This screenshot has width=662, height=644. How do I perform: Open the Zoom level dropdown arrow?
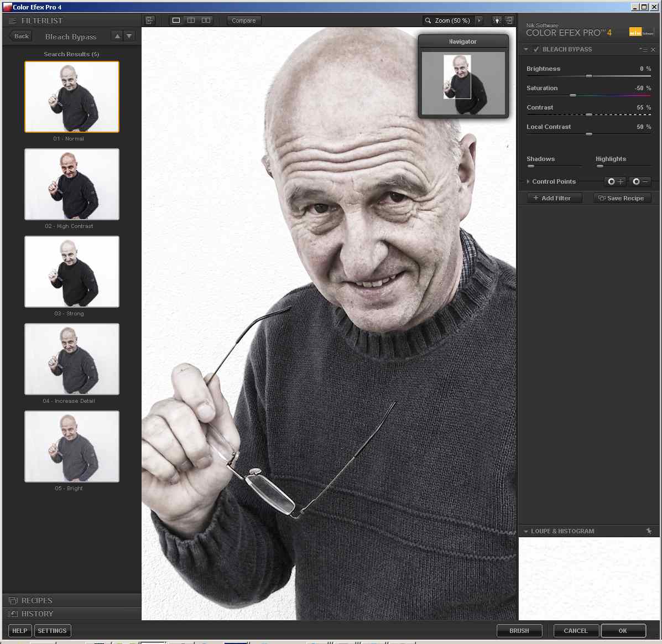(479, 20)
